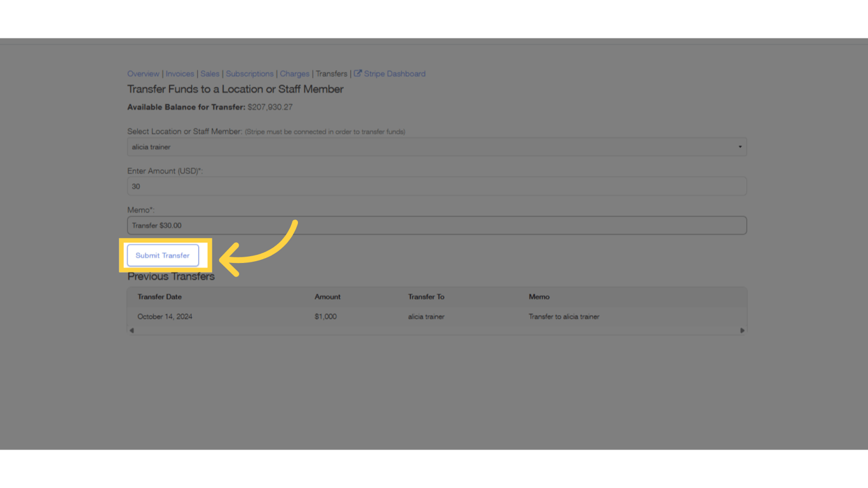This screenshot has height=488, width=868.
Task: Click the Amount column header
Action: tap(327, 296)
